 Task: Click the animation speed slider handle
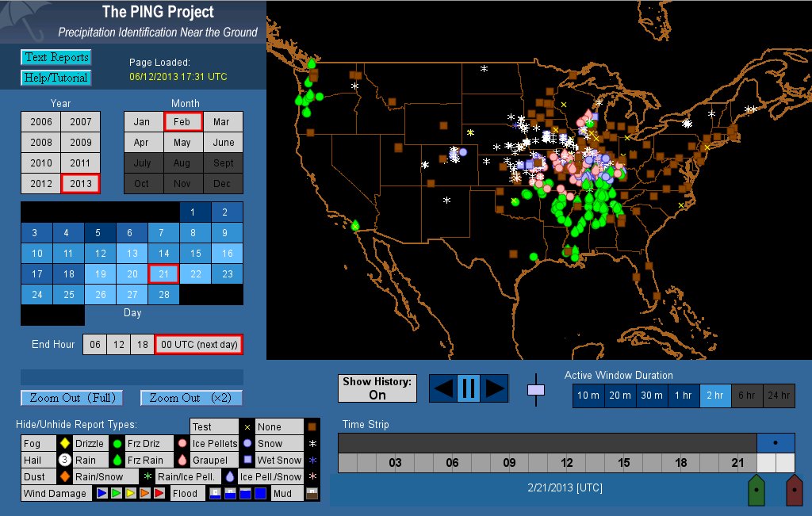[x=537, y=390]
